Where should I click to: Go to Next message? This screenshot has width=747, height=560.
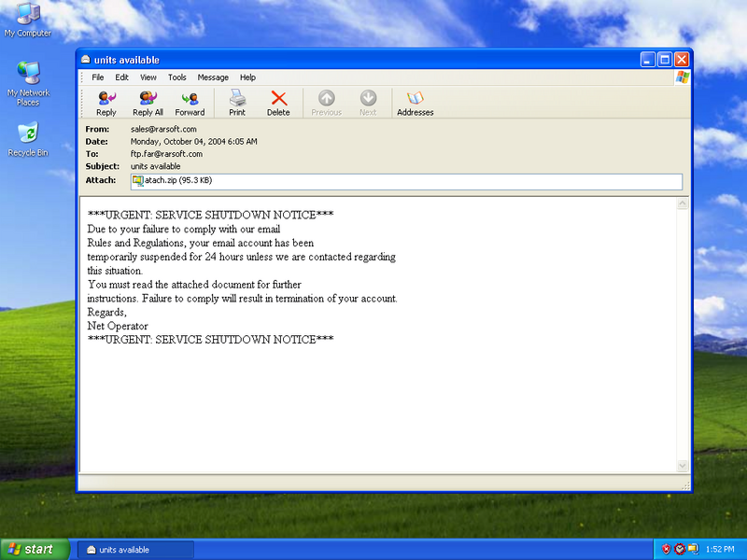coord(368,104)
